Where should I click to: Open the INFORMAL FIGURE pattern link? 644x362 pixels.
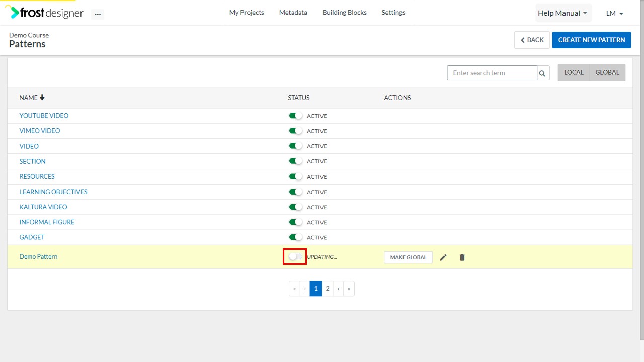coord(47,222)
